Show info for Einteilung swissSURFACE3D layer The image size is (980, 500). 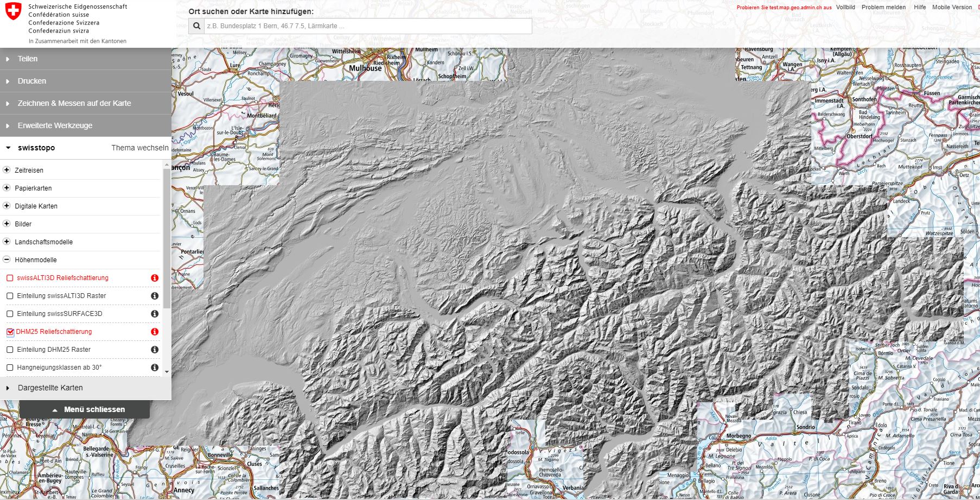pyautogui.click(x=155, y=314)
